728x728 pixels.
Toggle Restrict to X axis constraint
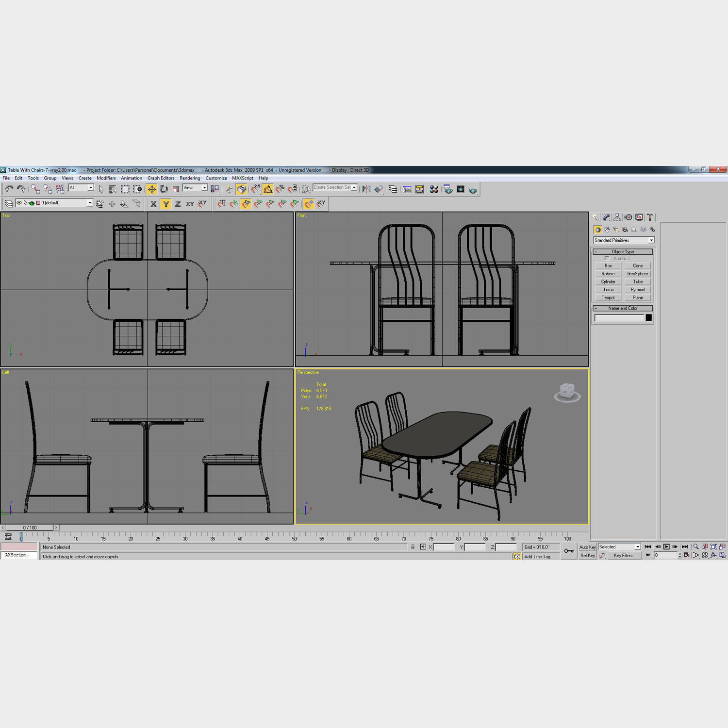click(153, 204)
